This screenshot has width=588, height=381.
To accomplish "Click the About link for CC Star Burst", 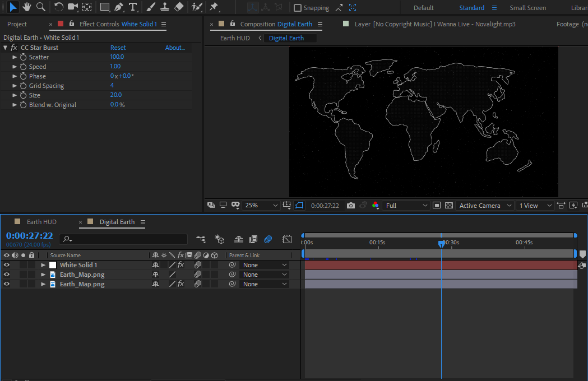I will click(175, 48).
